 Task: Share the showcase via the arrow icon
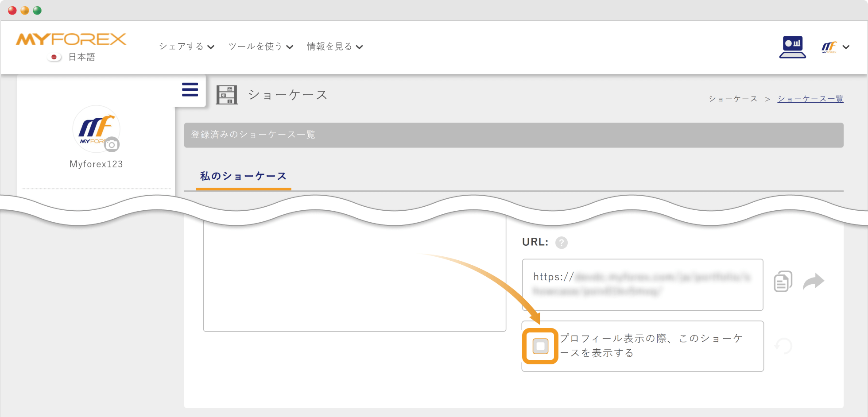815,281
